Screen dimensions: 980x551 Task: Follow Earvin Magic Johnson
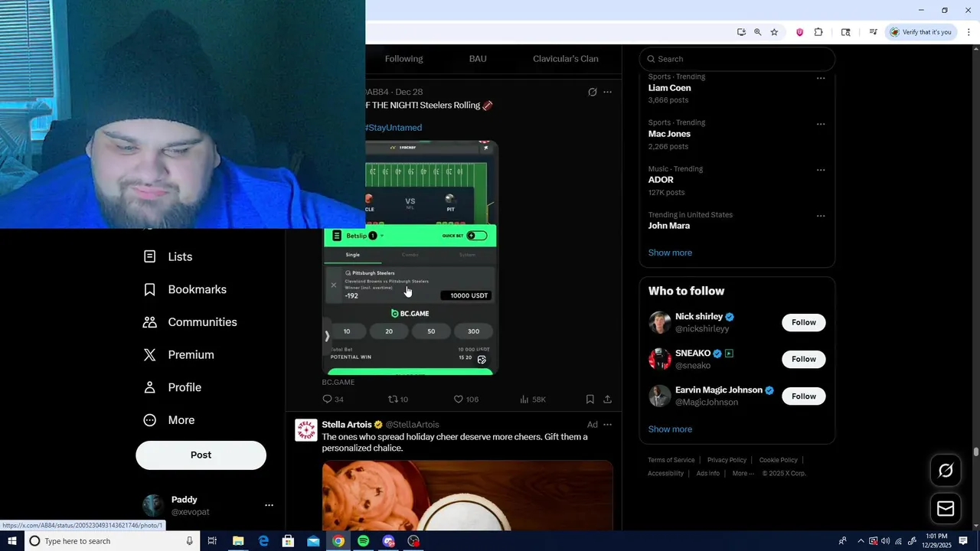pos(803,396)
